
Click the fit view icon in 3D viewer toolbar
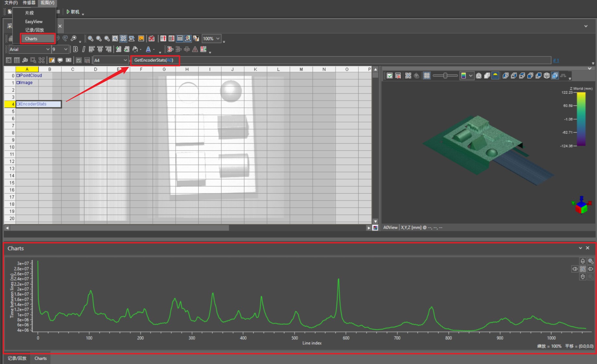[408, 76]
